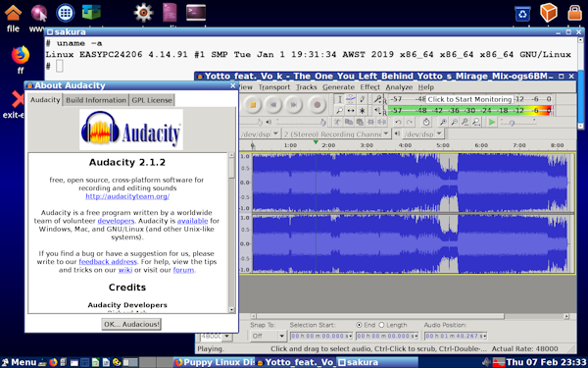Screen dimensions: 588x368
Task: Select the Draw (pencil) tool
Action: tap(362, 99)
